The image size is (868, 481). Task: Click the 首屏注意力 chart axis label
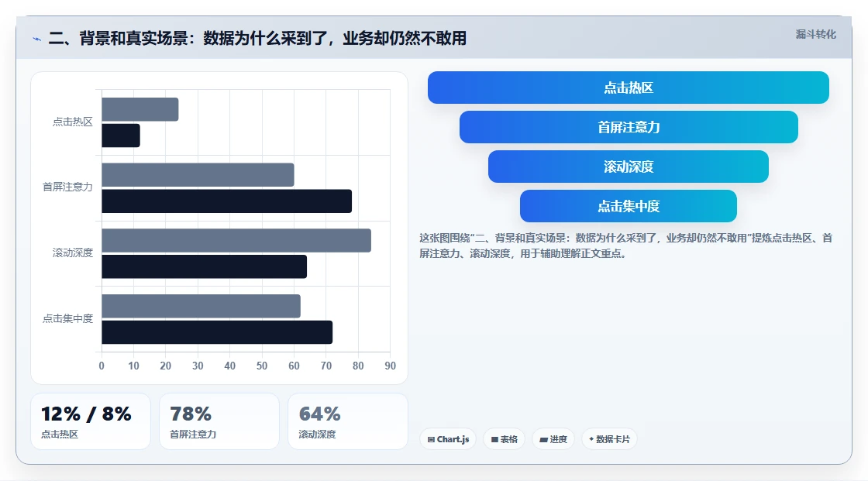click(67, 187)
